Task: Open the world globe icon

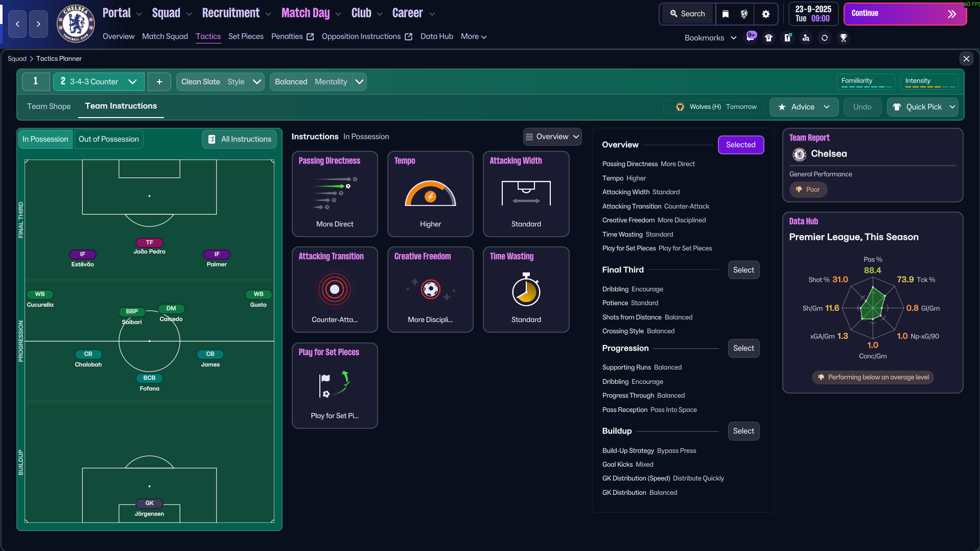Action: 744,14
